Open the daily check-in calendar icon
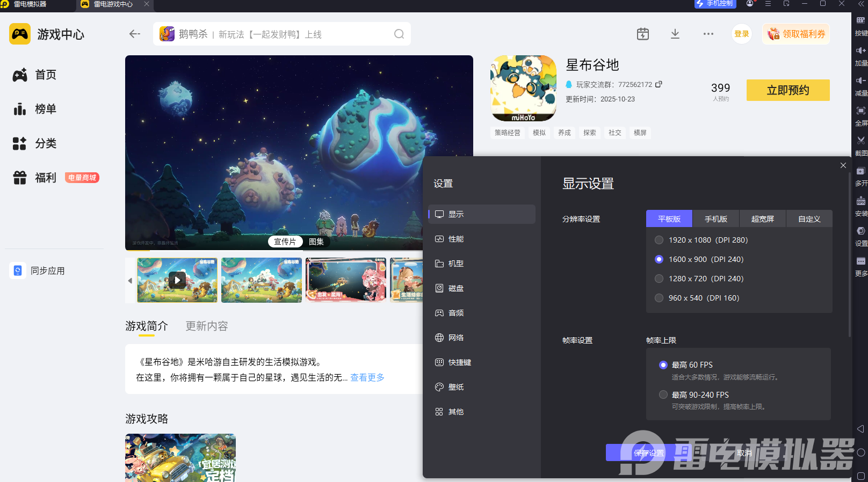868x482 pixels. tap(643, 34)
